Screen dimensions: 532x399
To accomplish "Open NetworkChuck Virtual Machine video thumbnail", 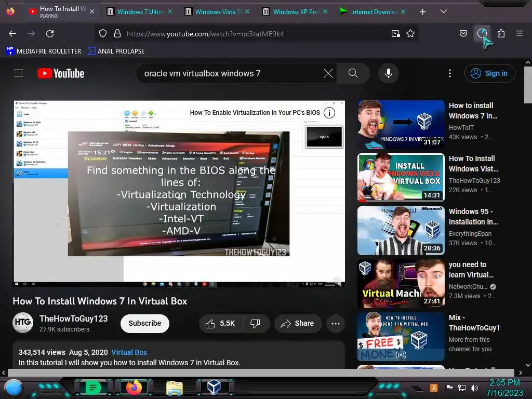I will [401, 284].
